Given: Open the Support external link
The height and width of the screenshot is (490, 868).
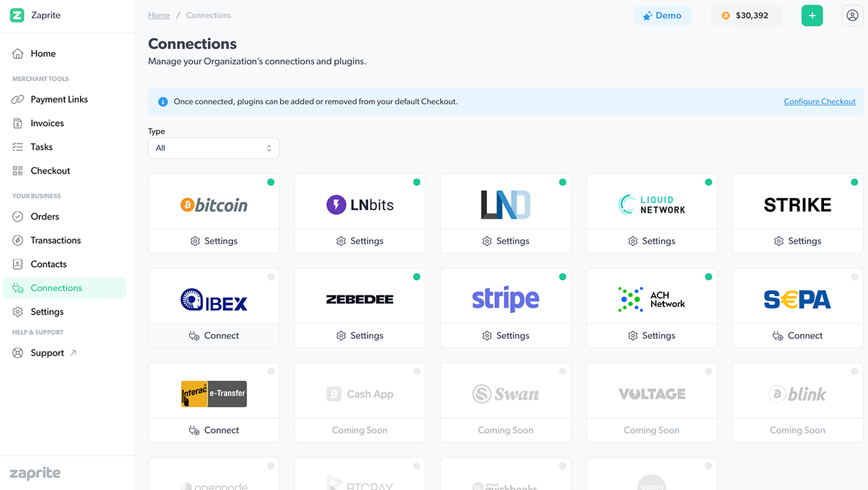Looking at the screenshot, I should (64, 353).
